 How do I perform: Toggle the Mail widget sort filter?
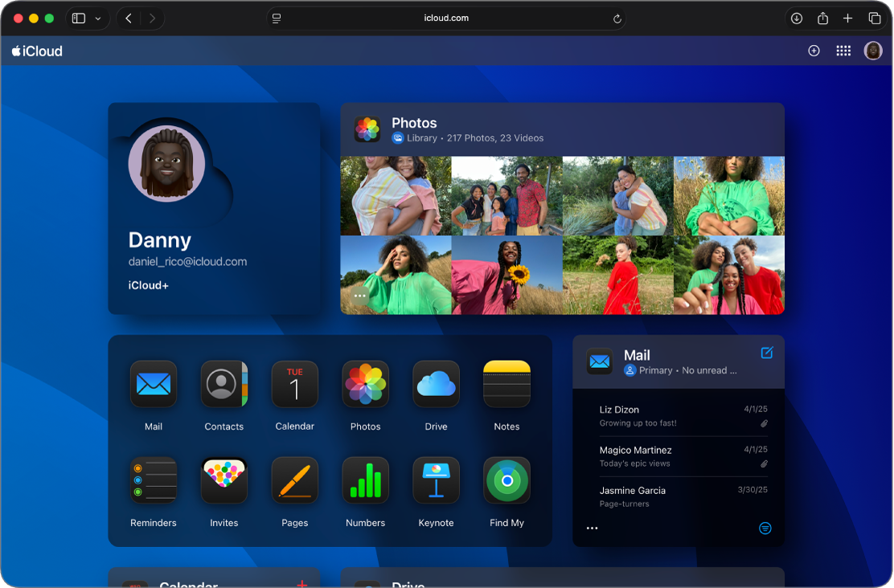(x=765, y=528)
